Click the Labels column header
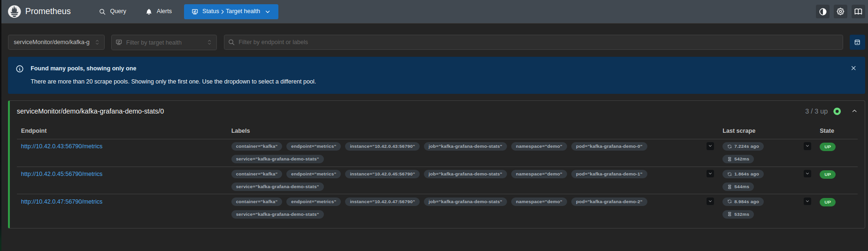Viewport: 868px width, 251px height. pos(240,131)
